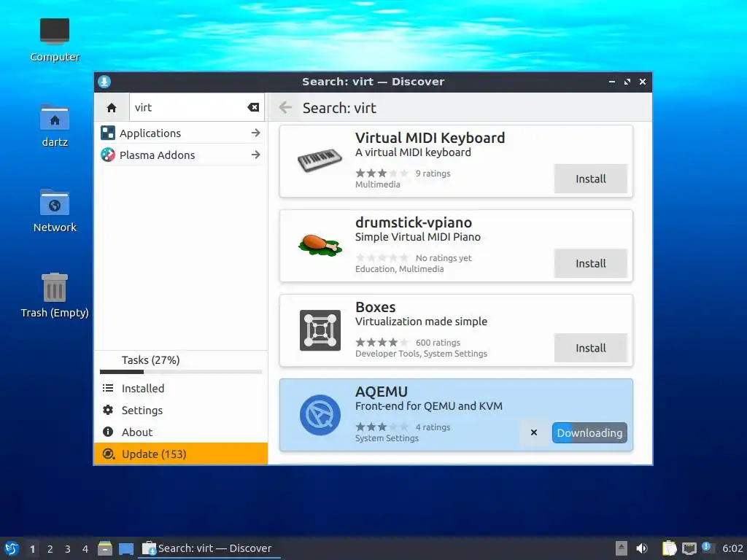
Task: Click the Update refresh icon
Action: (x=108, y=454)
